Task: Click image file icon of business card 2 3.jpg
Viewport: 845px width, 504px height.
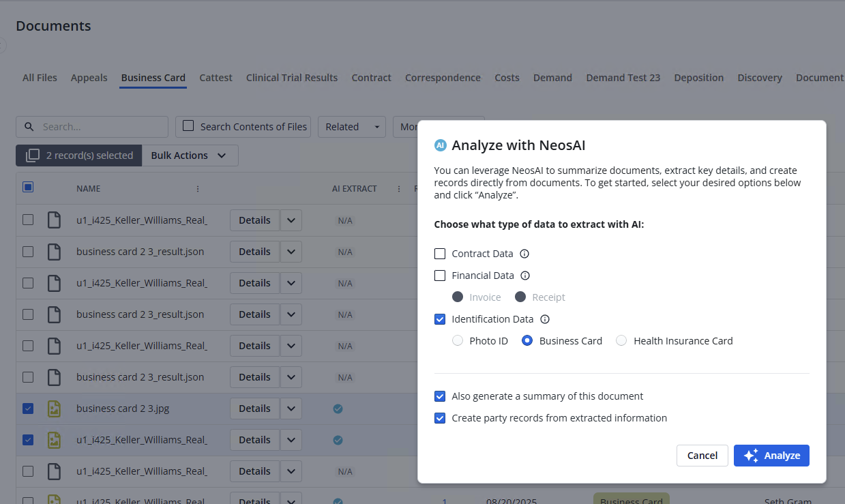Action: point(54,409)
